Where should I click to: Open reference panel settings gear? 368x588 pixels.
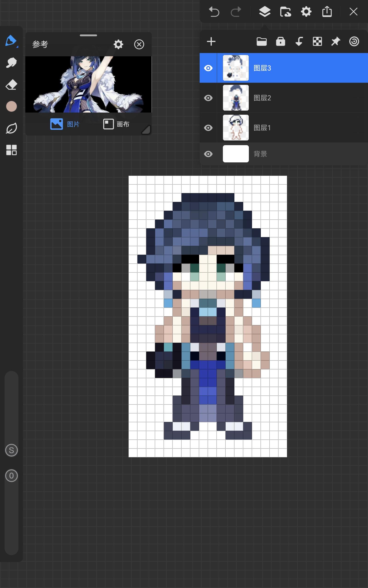click(x=118, y=45)
